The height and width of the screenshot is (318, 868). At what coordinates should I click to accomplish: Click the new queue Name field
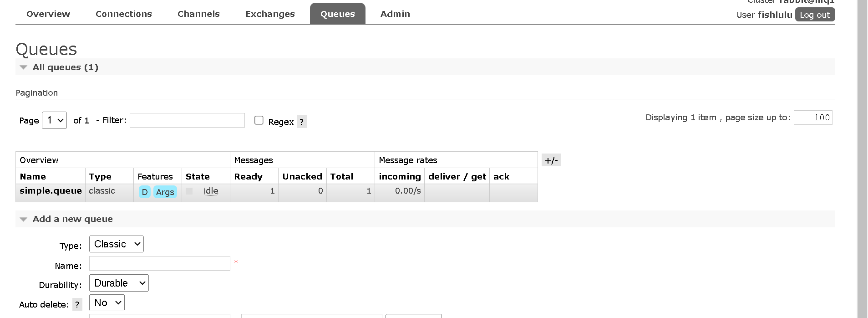[159, 263]
